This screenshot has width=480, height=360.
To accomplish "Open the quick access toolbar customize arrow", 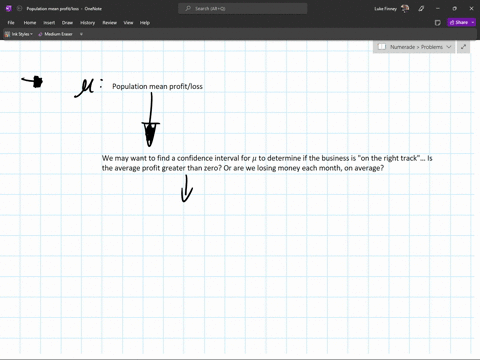I will coord(81,34).
